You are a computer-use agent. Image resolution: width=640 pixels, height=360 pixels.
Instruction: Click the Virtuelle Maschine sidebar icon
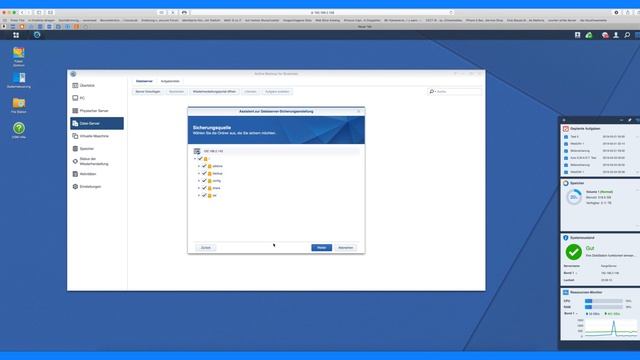pos(75,136)
